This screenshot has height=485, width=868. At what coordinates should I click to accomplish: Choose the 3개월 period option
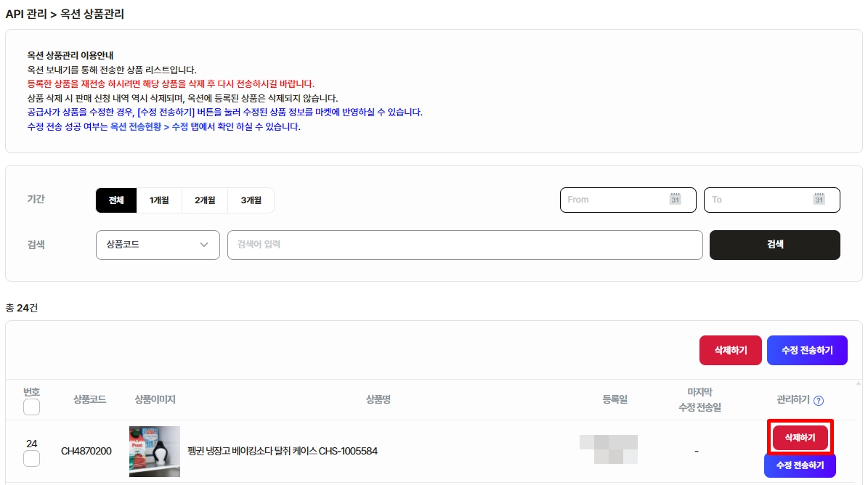[x=251, y=200]
